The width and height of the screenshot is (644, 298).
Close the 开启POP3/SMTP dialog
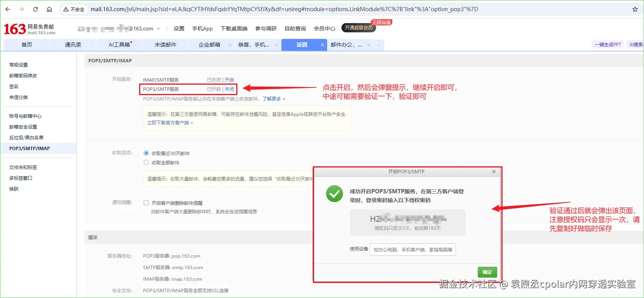[494, 172]
